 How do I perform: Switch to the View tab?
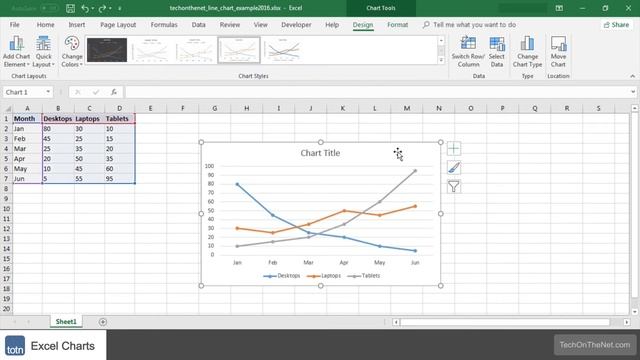(260, 25)
